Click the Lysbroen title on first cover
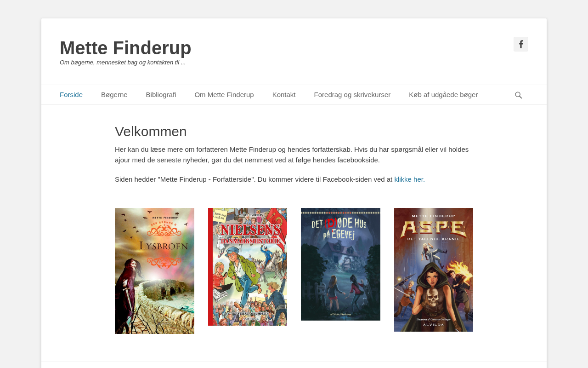The height and width of the screenshot is (368, 588). pyautogui.click(x=164, y=246)
